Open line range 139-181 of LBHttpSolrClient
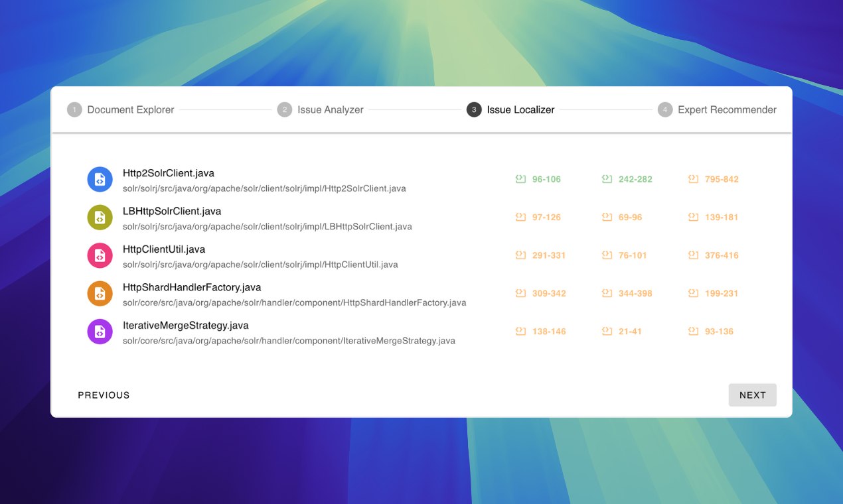Image resolution: width=843 pixels, height=504 pixels. pos(722,217)
